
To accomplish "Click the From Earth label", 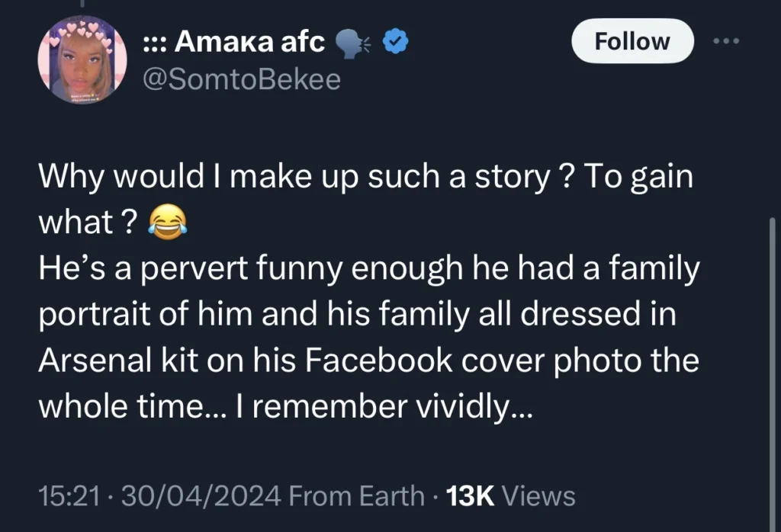I will click(x=358, y=495).
